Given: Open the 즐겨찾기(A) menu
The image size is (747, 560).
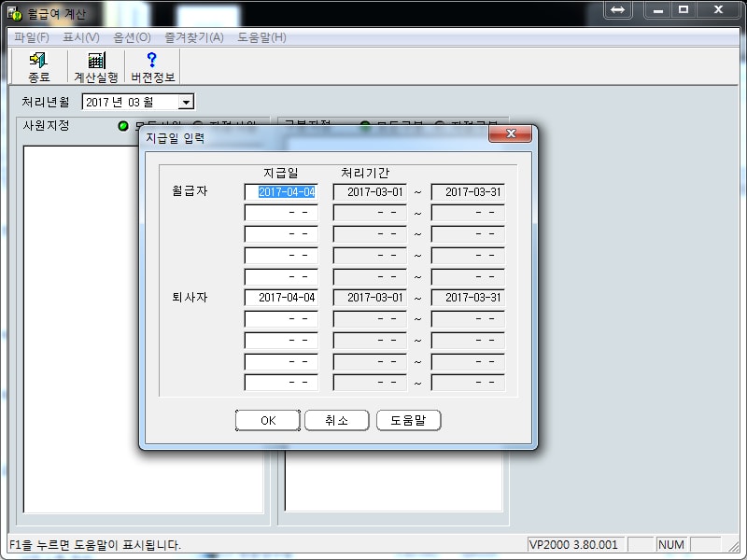Looking at the screenshot, I should pyautogui.click(x=193, y=37).
